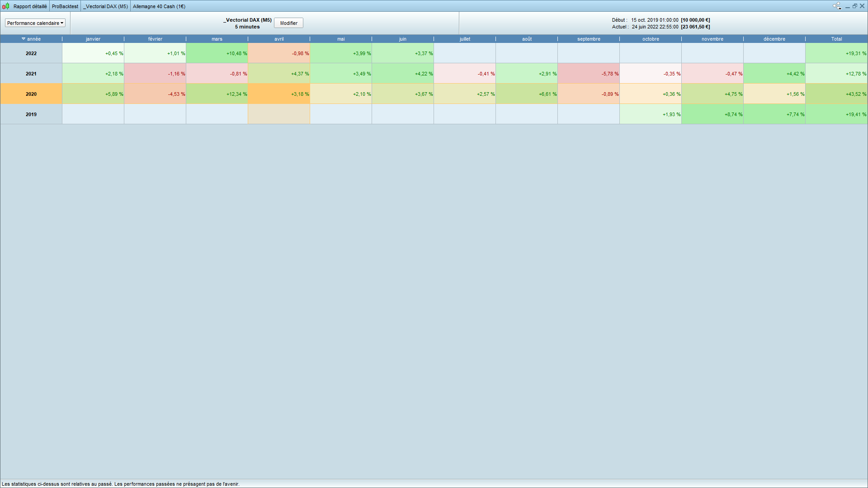Click the candlestick app icon in the title bar
The width and height of the screenshot is (868, 488).
point(5,6)
